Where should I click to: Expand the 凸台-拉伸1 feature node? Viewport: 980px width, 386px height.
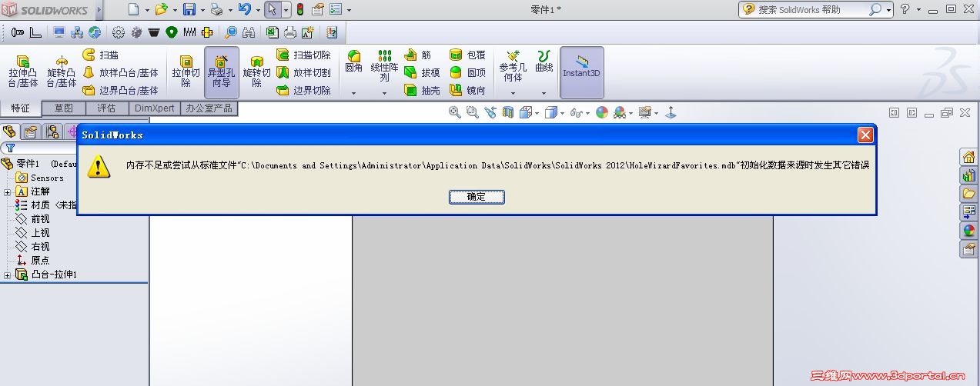click(x=7, y=275)
